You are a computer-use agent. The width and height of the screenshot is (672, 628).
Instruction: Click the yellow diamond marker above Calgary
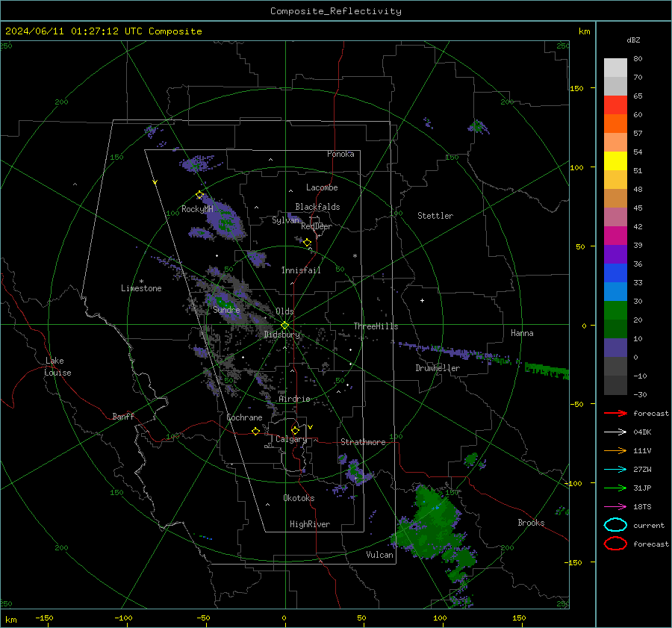295,430
